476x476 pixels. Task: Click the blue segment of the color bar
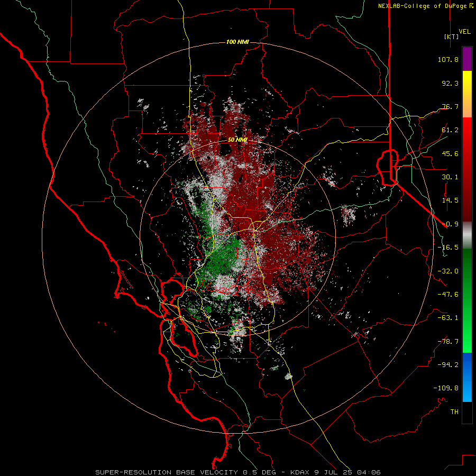[467, 377]
